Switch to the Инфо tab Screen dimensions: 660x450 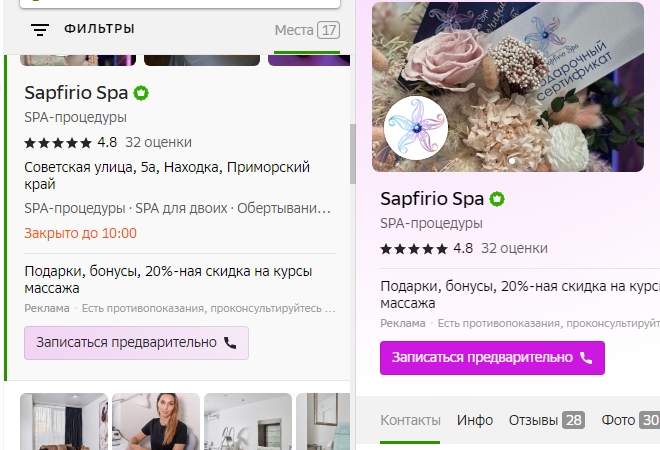pos(475,420)
